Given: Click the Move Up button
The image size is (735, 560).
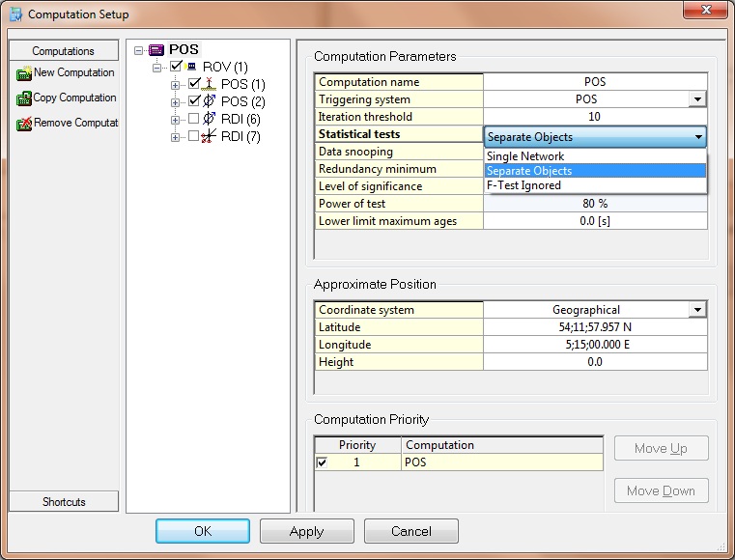Looking at the screenshot, I should tap(661, 448).
